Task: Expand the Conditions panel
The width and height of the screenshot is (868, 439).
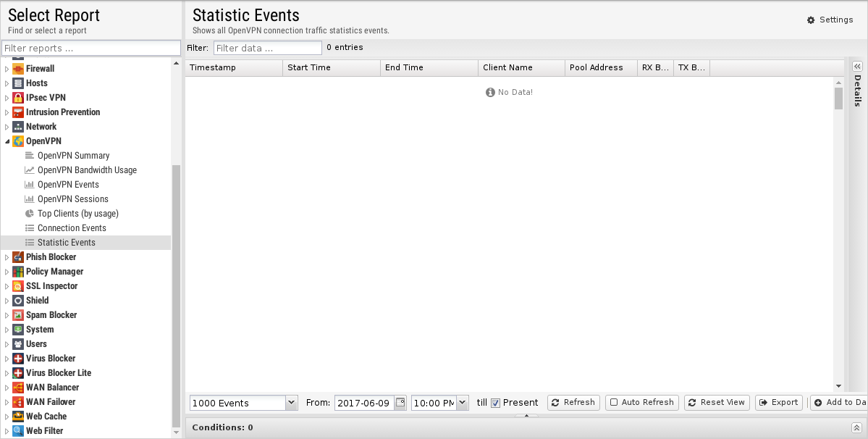Action: (856, 427)
